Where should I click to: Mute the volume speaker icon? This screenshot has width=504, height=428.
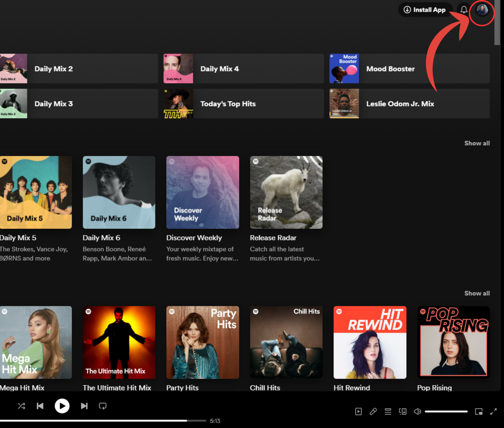(x=417, y=412)
